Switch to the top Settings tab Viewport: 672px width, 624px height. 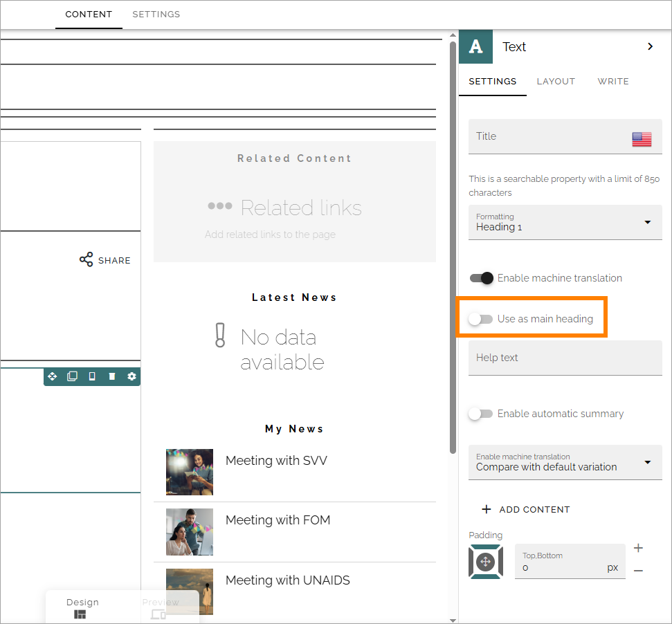tap(156, 14)
